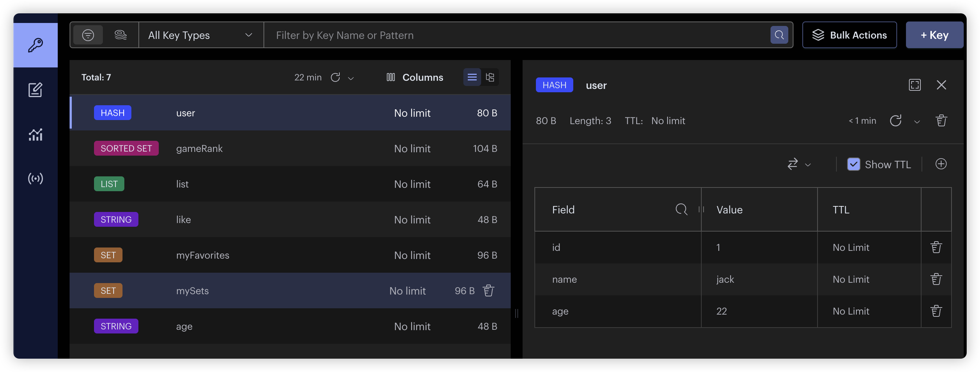Open the value formatter dropdown
Viewport: 980px width, 372px height.
[799, 164]
